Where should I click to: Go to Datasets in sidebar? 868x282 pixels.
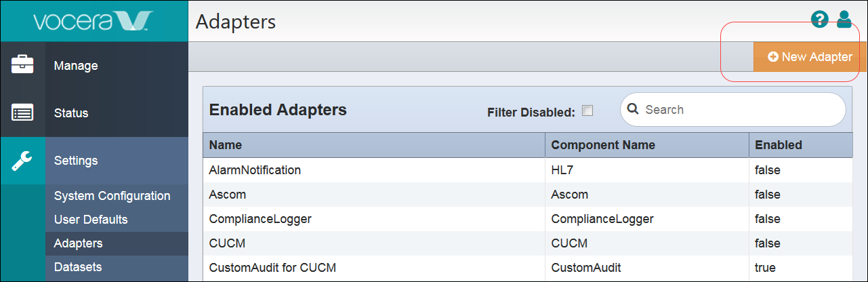point(78,267)
